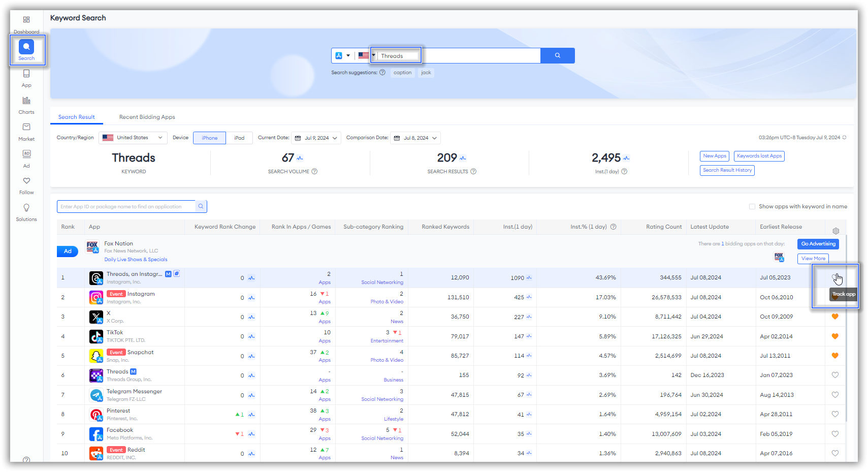Open the search volume trend chart icon
The width and height of the screenshot is (868, 472).
click(300, 158)
